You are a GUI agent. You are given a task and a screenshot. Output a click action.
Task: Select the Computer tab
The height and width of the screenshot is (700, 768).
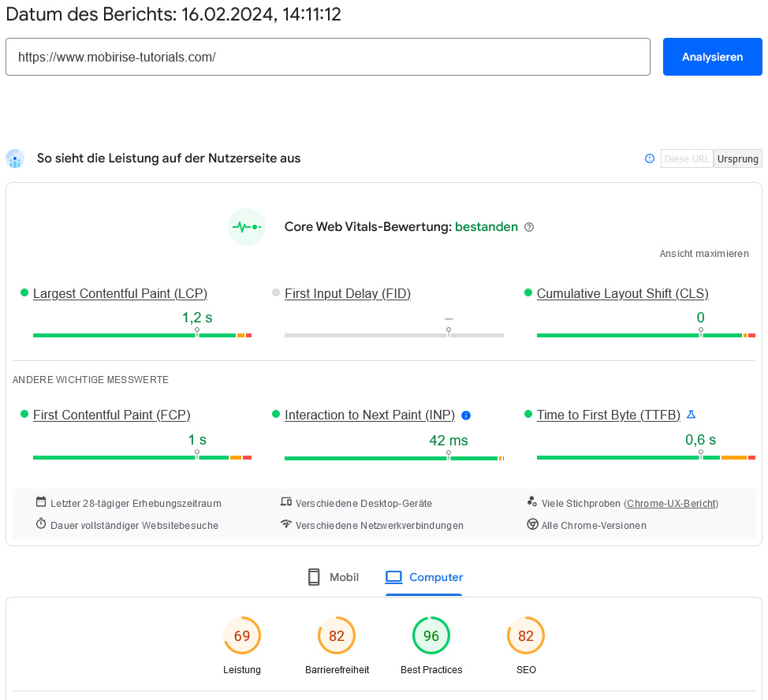click(x=424, y=577)
